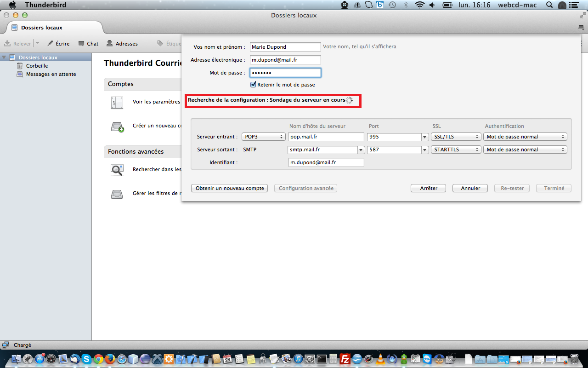Click the search messages magnifier icon

[x=117, y=170]
